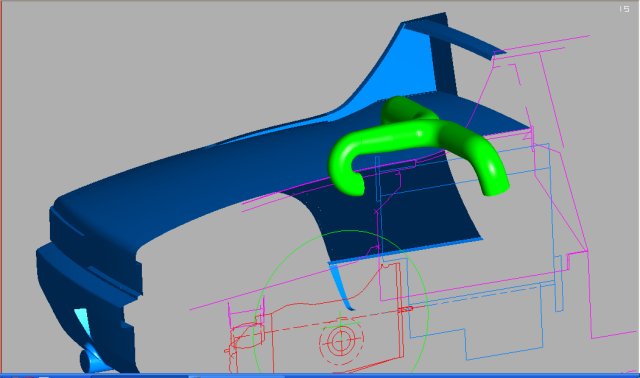This screenshot has width=640, height=378.
Task: Select the light blue curved strip below the side panel
Action: point(342,286)
